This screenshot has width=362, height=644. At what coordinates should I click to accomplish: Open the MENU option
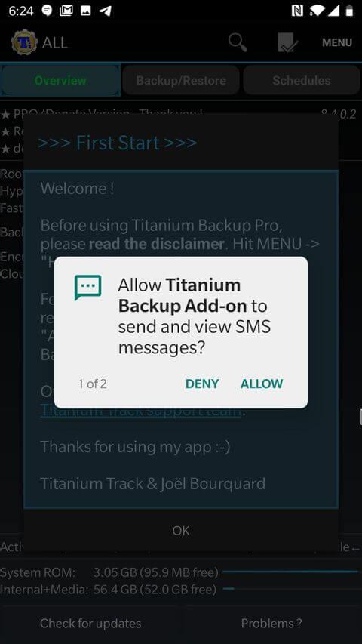[x=337, y=43]
